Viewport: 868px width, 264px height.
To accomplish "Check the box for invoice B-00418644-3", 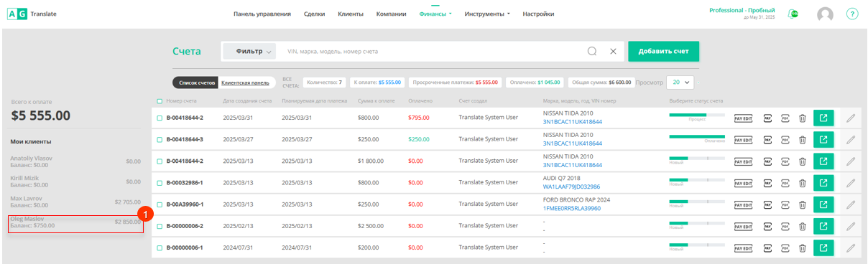I will pyautogui.click(x=160, y=139).
